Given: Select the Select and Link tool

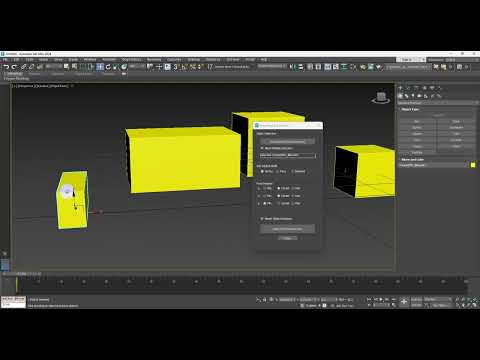Looking at the screenshot, I should coord(23,67).
